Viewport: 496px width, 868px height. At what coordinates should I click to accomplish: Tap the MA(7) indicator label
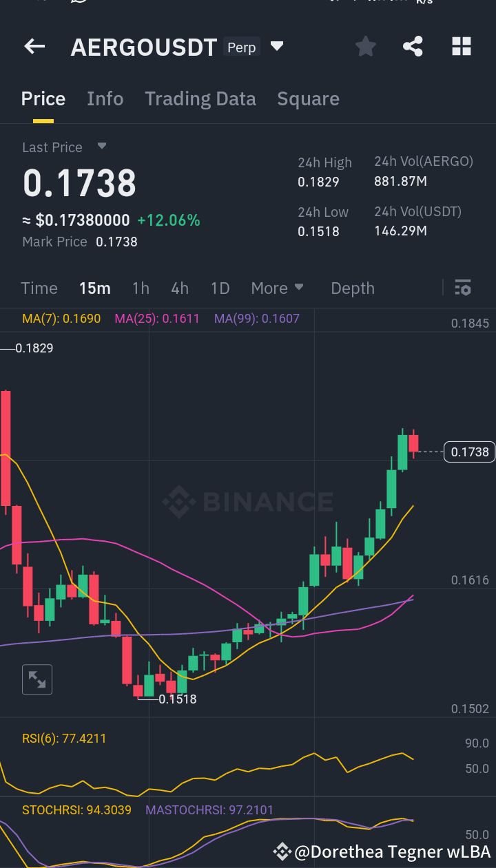(61, 319)
